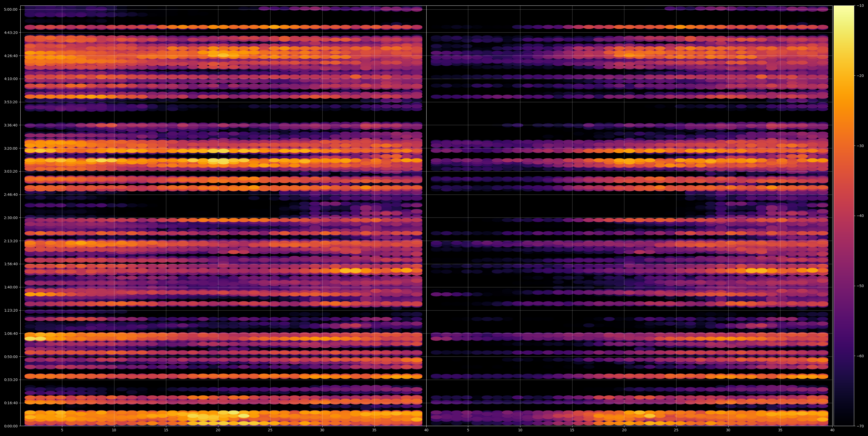Click the inferno colorbar gradient strip
The width and height of the screenshot is (868, 436).
844,216
